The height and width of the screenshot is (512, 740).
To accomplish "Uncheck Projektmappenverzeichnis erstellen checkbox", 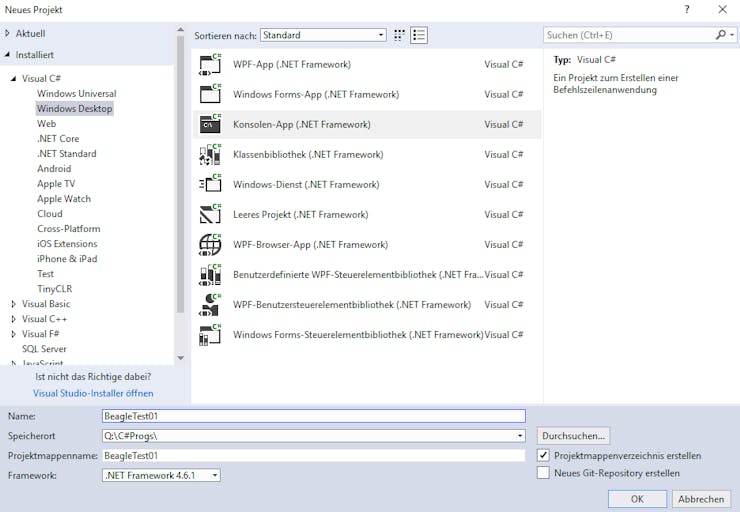I will click(543, 455).
